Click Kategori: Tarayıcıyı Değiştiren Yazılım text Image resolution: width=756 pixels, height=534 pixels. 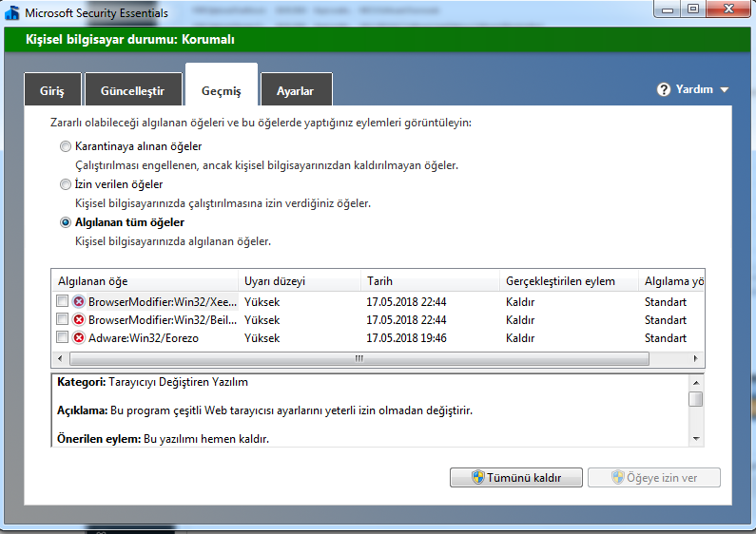pyautogui.click(x=152, y=382)
